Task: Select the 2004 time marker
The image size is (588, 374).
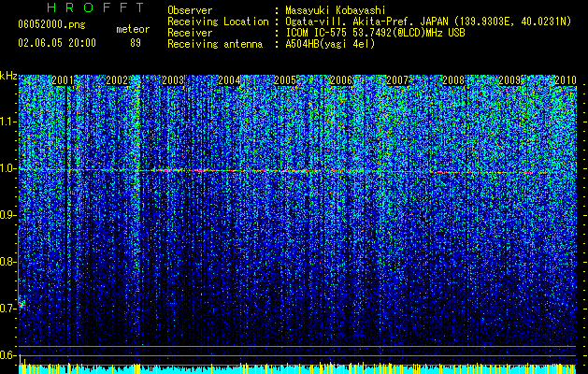Action: coord(229,80)
